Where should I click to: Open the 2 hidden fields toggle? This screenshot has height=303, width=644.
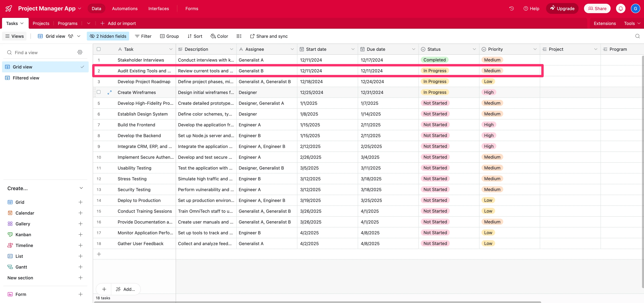(108, 36)
